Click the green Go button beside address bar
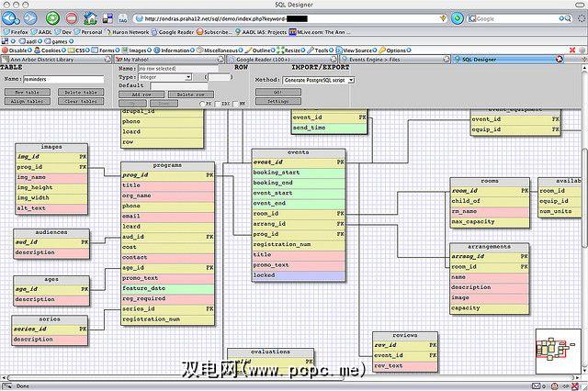 click(456, 17)
